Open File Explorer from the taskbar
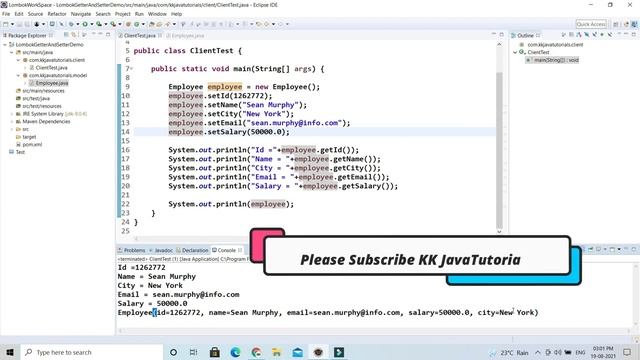The image size is (640, 360). 277,352
